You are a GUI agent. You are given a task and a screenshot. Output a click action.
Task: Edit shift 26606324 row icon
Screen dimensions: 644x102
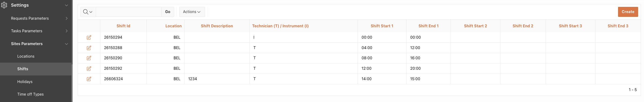click(89, 79)
